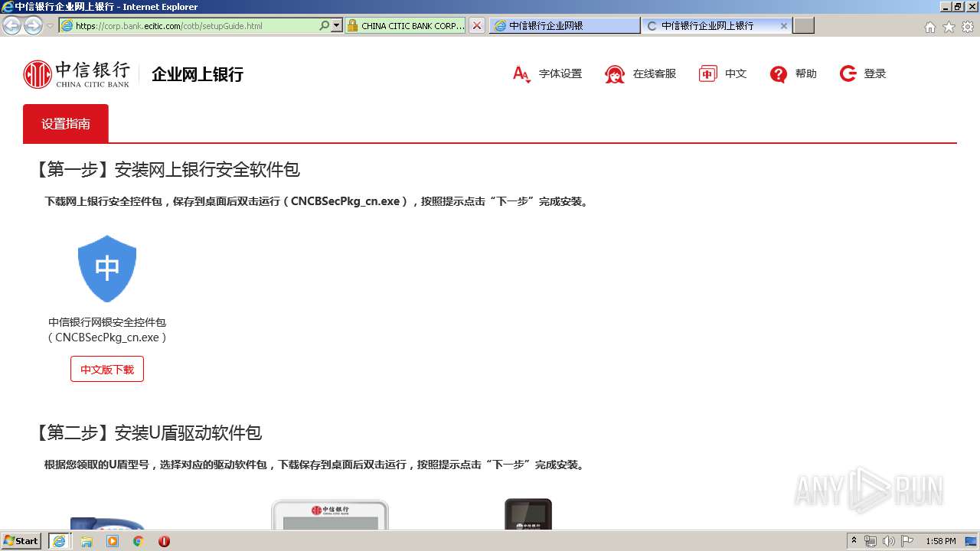This screenshot has height=551, width=980.
Task: Click the stop loading red X icon
Action: pos(476,25)
